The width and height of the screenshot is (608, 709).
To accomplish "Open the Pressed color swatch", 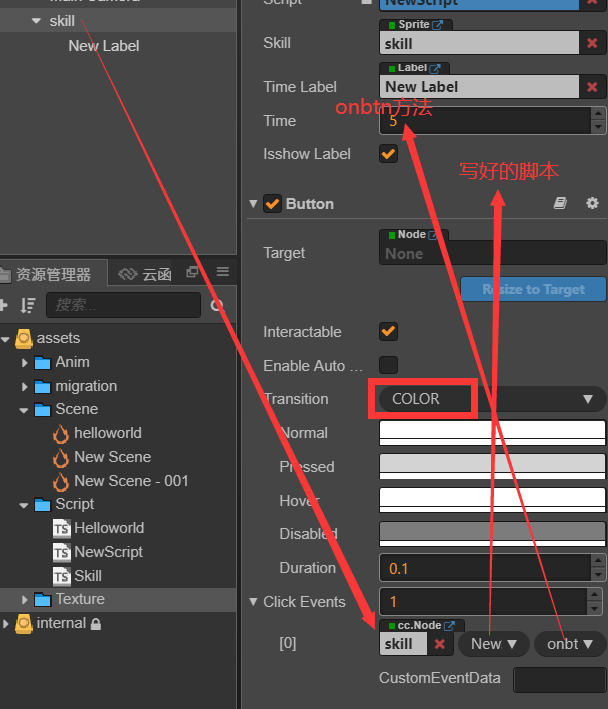I will 493,467.
